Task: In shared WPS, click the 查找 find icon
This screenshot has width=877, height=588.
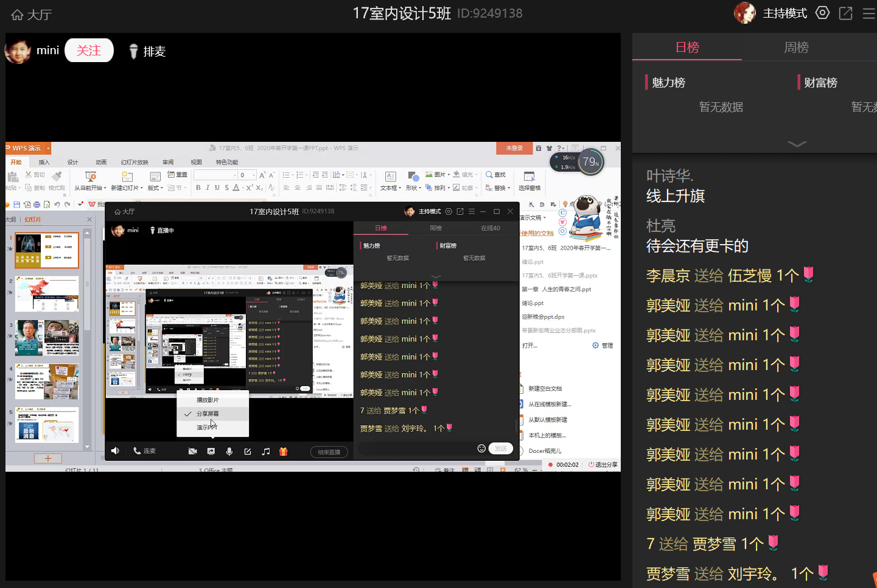Action: [495, 175]
